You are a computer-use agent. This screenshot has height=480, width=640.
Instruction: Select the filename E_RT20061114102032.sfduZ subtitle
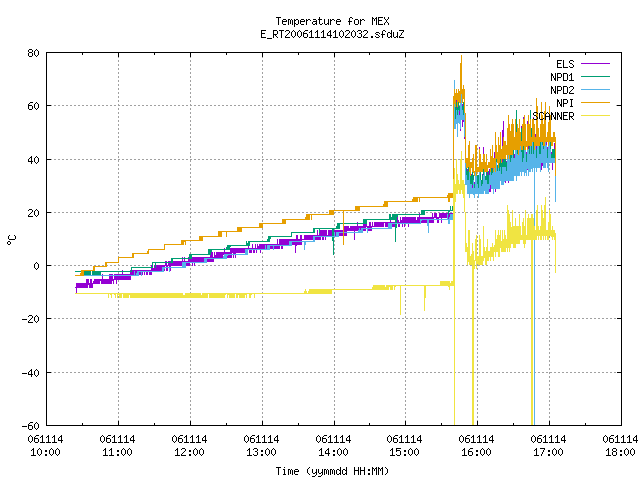pyautogui.click(x=332, y=34)
